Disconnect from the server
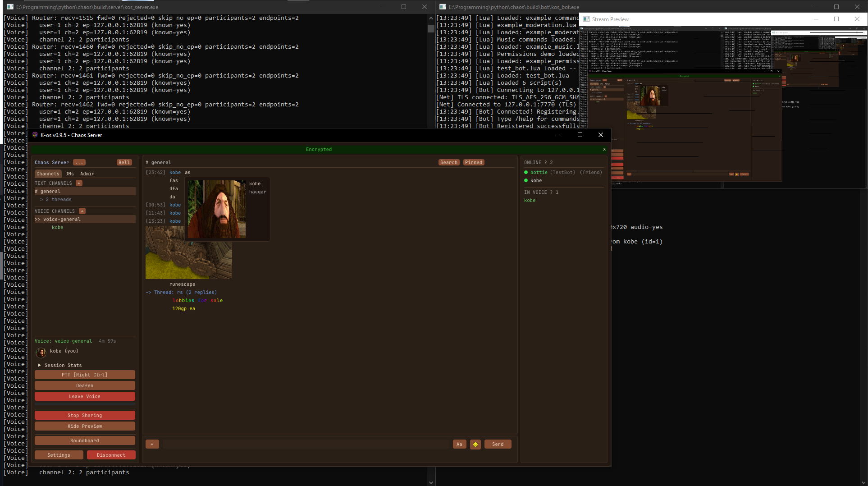The image size is (868, 486). tap(111, 455)
